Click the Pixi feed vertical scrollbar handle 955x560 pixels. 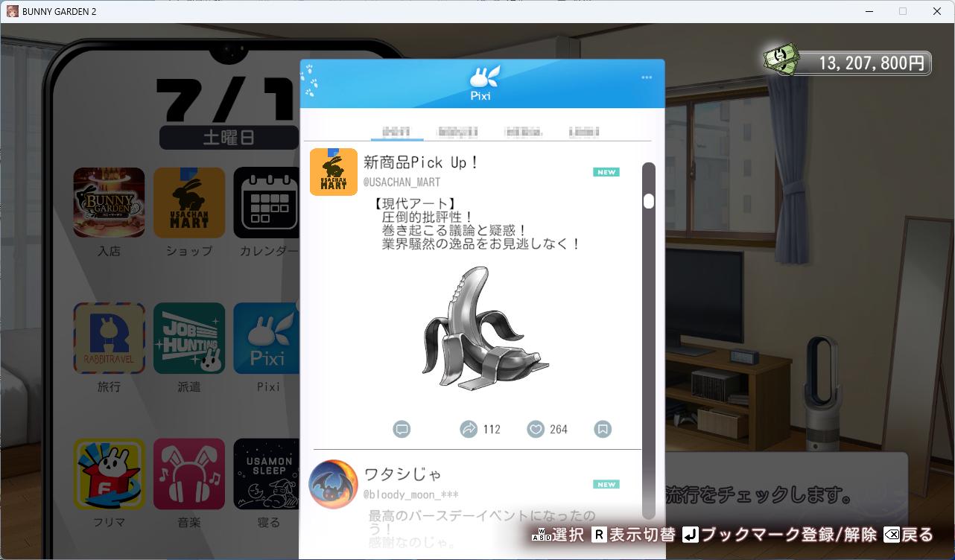(x=649, y=201)
